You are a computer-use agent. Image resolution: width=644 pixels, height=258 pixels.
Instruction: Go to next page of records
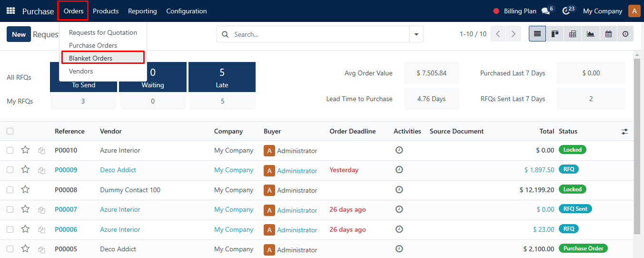point(513,34)
